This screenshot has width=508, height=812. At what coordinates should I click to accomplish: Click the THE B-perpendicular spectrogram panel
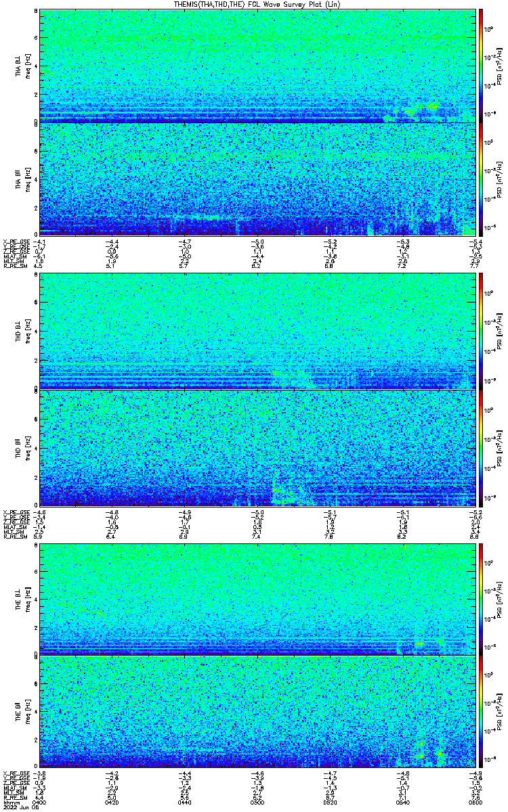256,600
